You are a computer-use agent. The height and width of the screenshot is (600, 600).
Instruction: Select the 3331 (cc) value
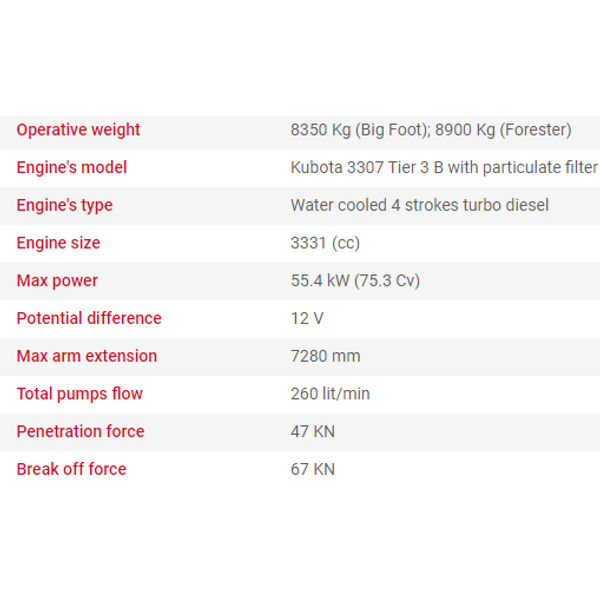coord(325,243)
